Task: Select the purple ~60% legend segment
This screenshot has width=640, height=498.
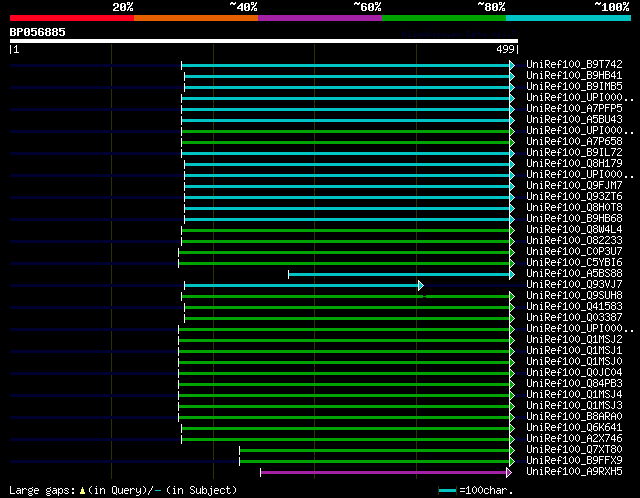Action: coord(319,17)
